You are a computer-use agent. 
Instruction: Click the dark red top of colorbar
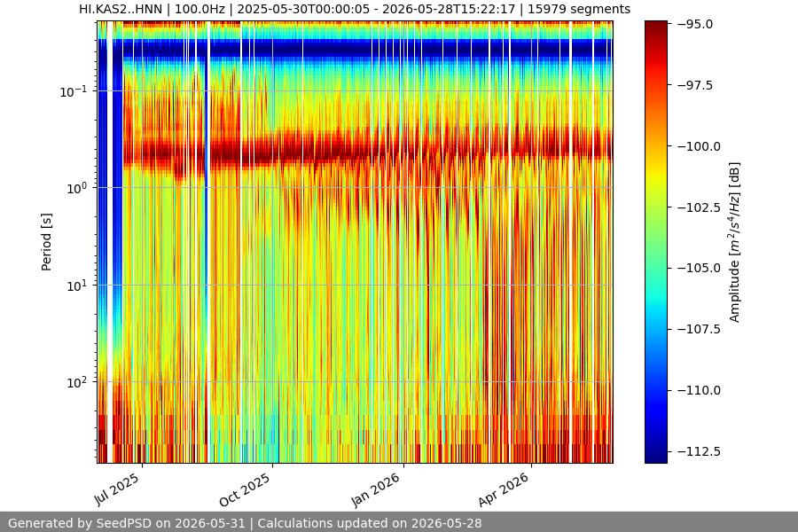click(x=655, y=27)
